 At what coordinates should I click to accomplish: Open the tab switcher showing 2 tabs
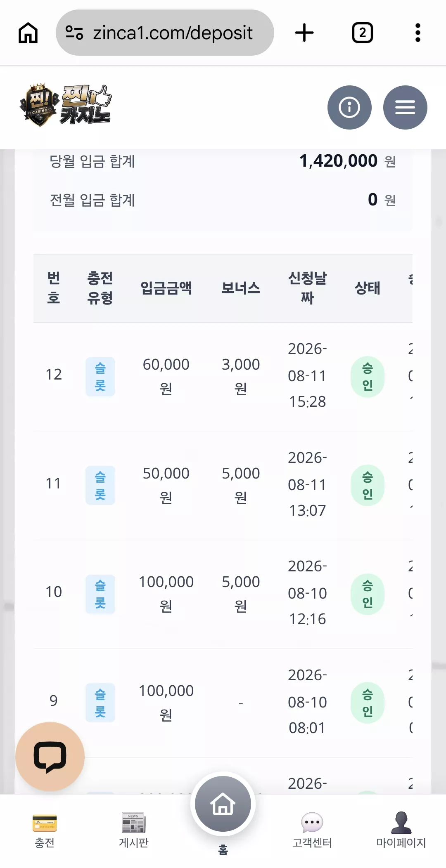362,33
